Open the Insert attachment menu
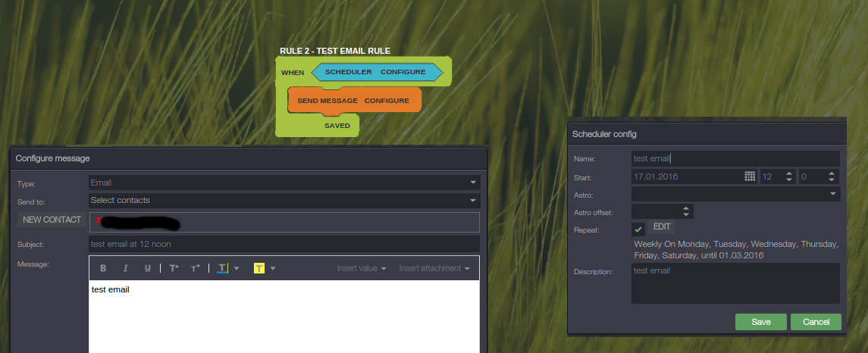868x353 pixels. pos(434,268)
